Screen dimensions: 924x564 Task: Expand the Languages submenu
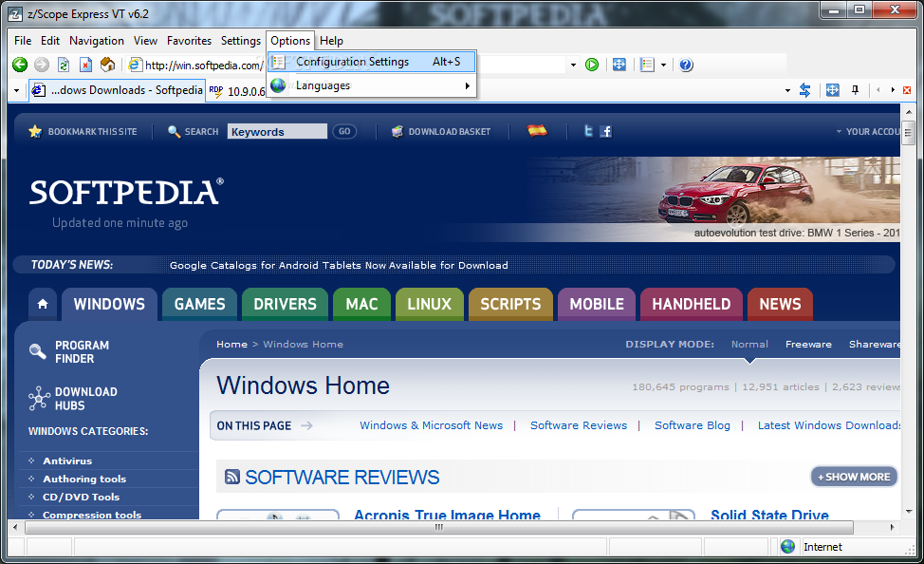372,85
